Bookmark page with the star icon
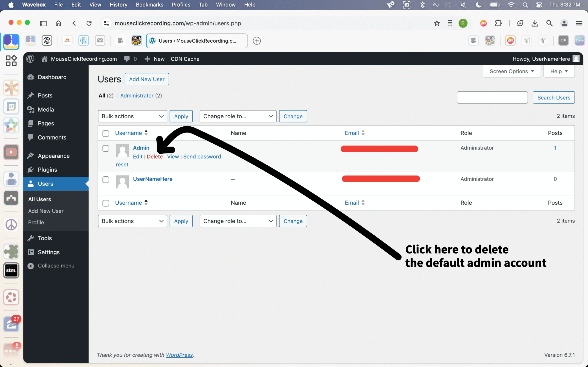588x367 pixels. 437,23
